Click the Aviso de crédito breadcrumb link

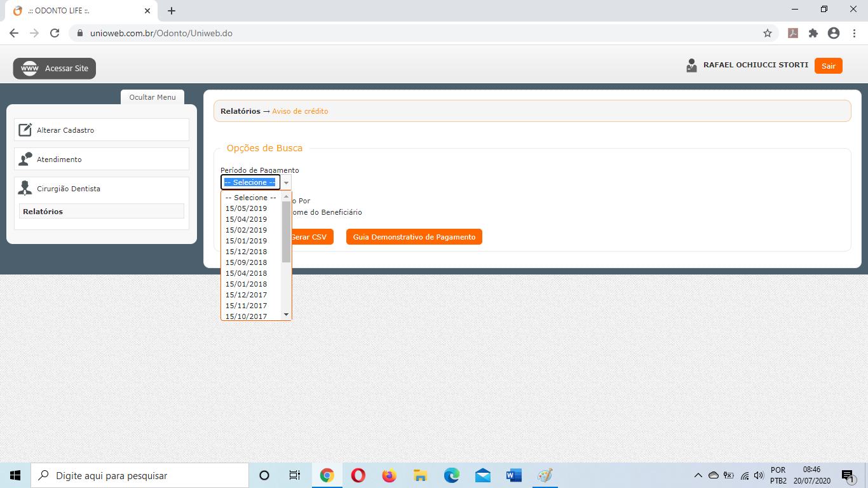[300, 111]
